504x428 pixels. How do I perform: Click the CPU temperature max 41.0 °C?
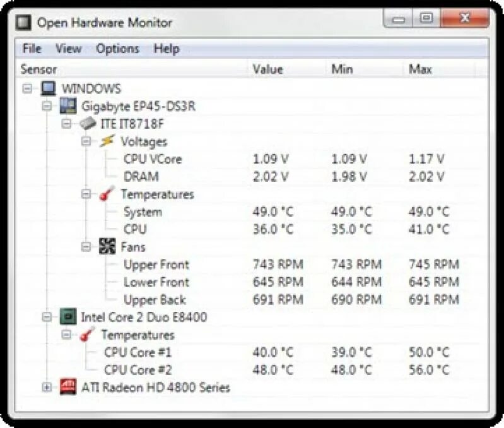pyautogui.click(x=429, y=229)
